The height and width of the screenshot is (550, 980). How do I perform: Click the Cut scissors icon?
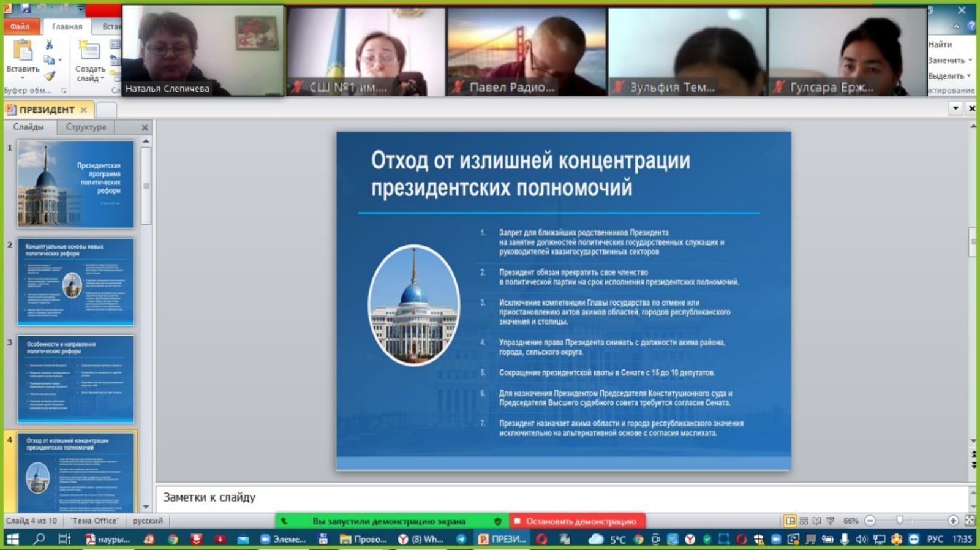49,45
